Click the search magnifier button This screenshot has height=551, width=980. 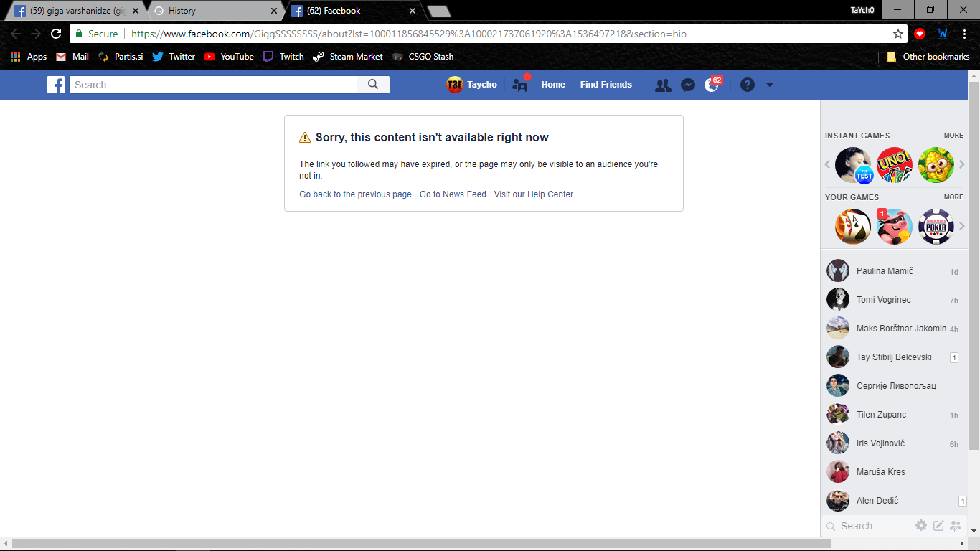[x=373, y=85]
